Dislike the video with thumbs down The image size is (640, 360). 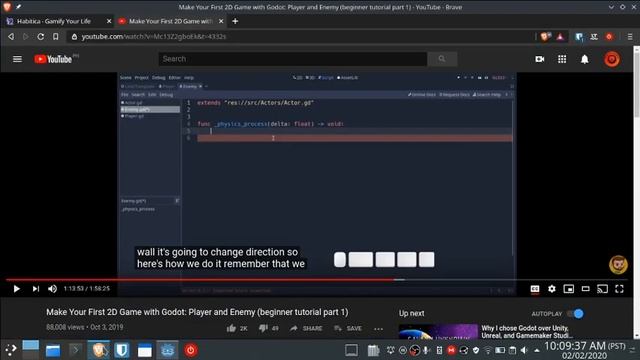pos(263,328)
